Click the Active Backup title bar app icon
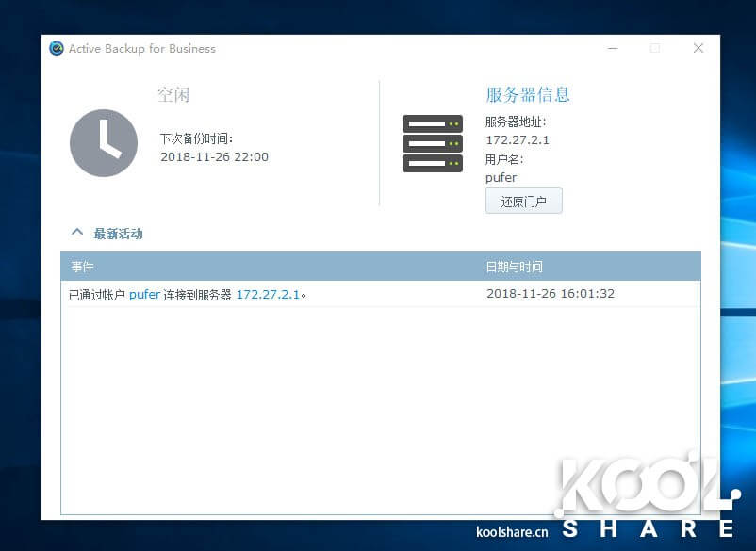 (57, 49)
